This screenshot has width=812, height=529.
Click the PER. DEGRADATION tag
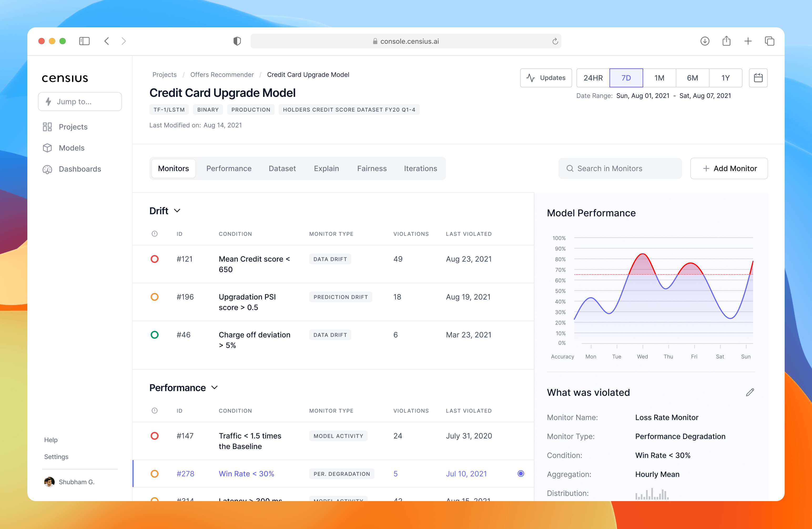tap(342, 474)
